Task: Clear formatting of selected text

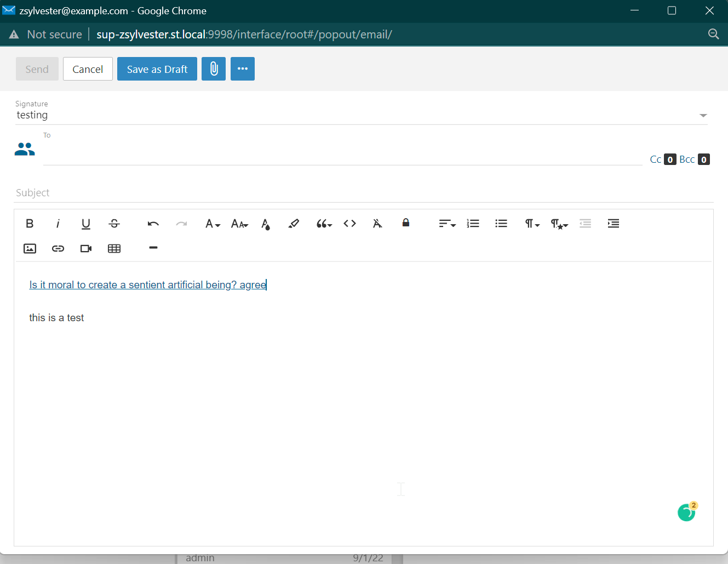Action: [x=377, y=224]
